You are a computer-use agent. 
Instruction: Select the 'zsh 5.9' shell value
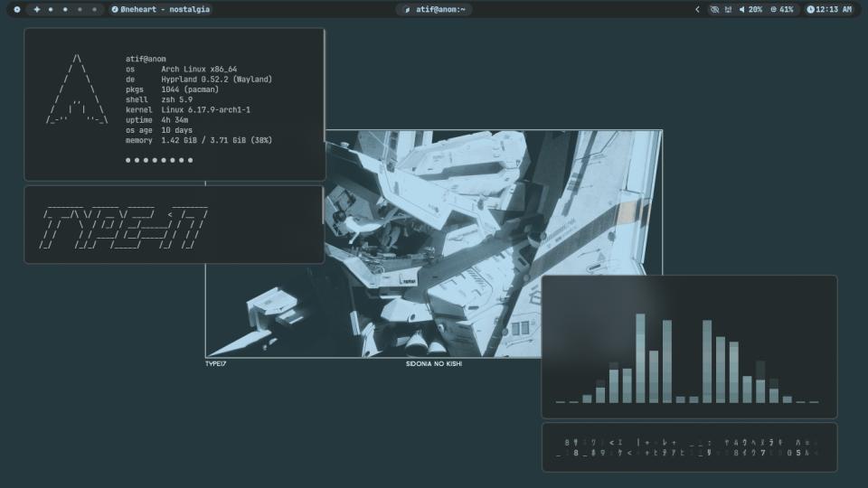click(177, 99)
